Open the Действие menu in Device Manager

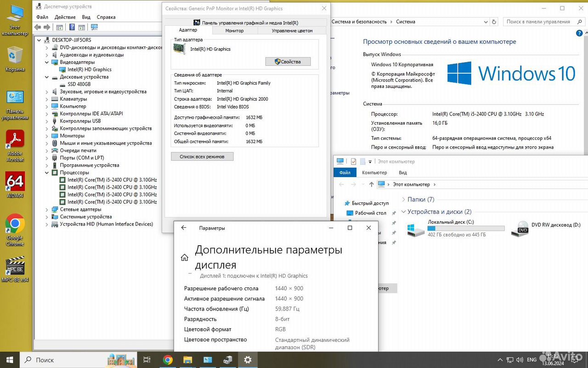(x=65, y=17)
